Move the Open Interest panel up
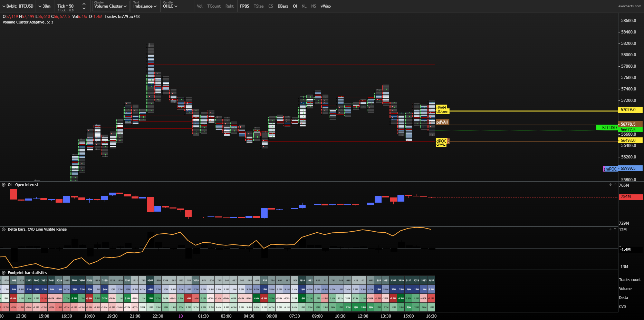 pyautogui.click(x=615, y=185)
